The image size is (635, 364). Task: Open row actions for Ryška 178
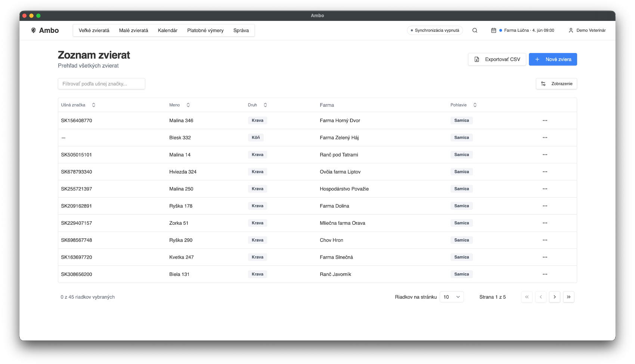(545, 206)
